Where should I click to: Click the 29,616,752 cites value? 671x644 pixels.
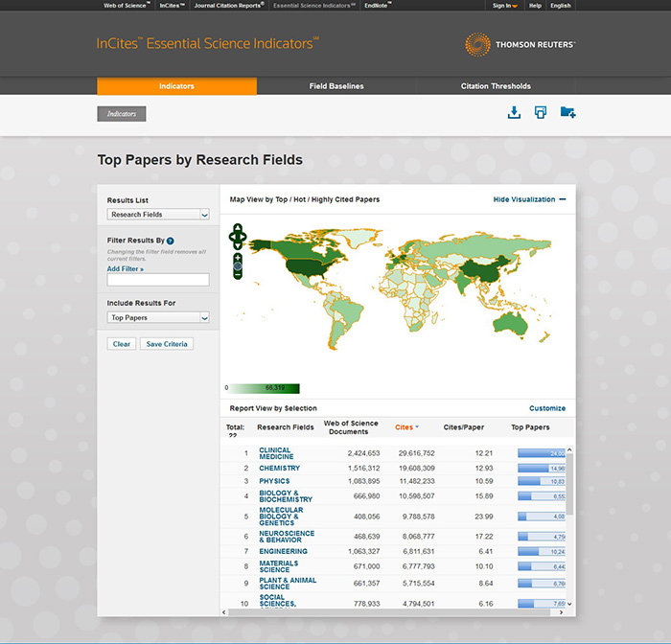(417, 453)
